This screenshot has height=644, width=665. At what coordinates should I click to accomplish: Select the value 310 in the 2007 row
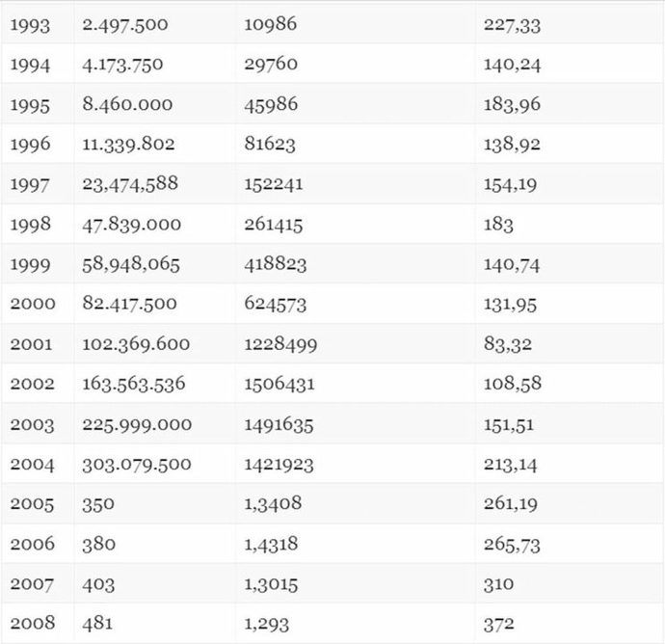(498, 584)
